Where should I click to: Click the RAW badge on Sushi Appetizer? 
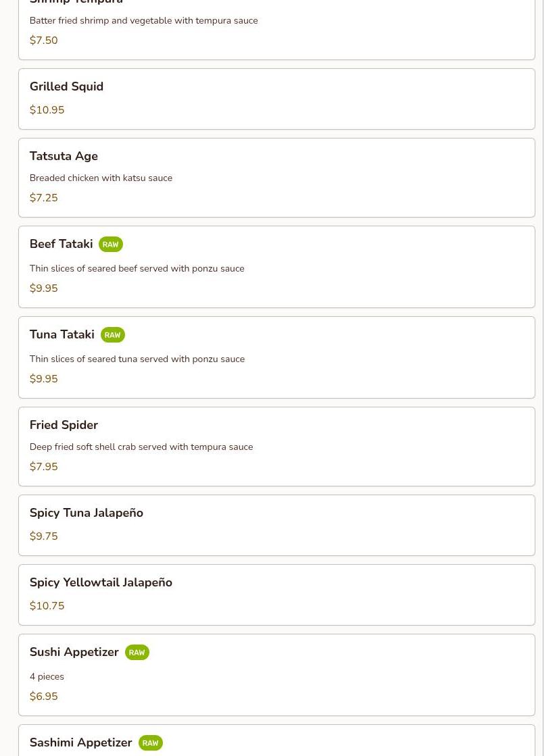click(137, 653)
